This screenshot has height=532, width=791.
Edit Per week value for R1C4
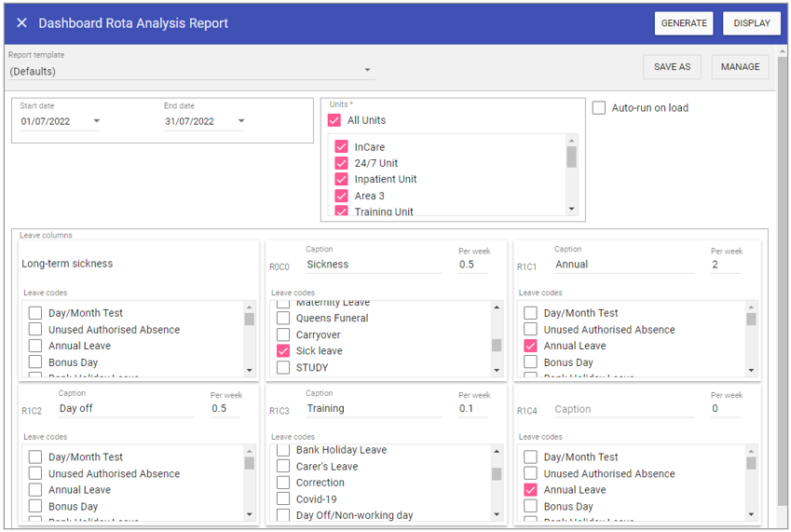point(726,408)
